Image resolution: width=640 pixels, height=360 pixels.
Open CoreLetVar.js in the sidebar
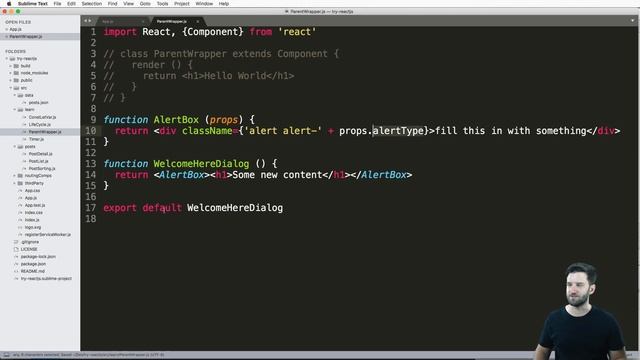(x=42, y=117)
